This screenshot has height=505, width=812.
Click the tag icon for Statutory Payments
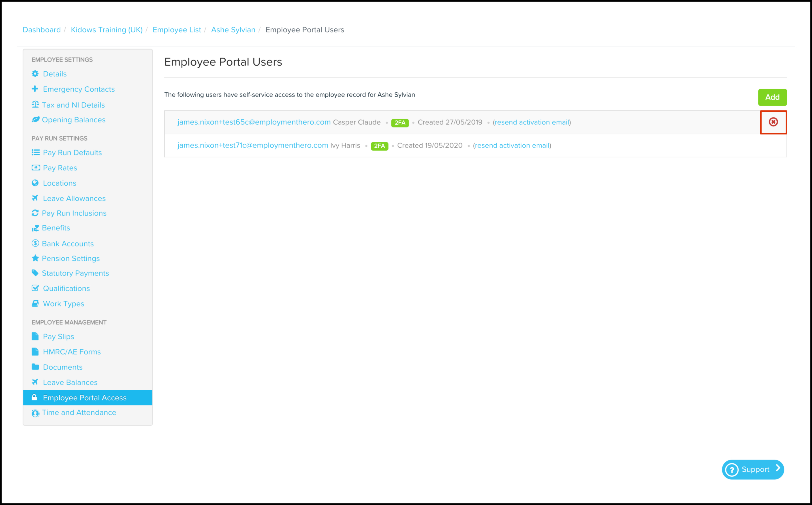(x=35, y=273)
